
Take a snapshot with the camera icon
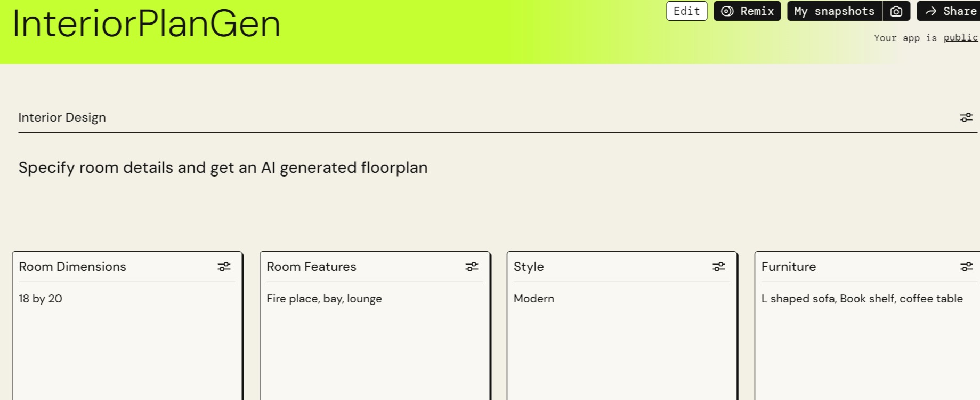point(896,11)
